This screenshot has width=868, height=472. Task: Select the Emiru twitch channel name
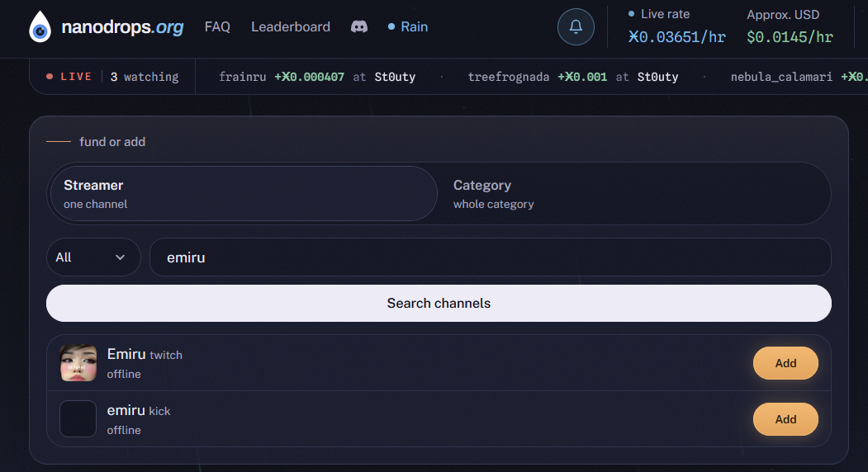point(126,354)
